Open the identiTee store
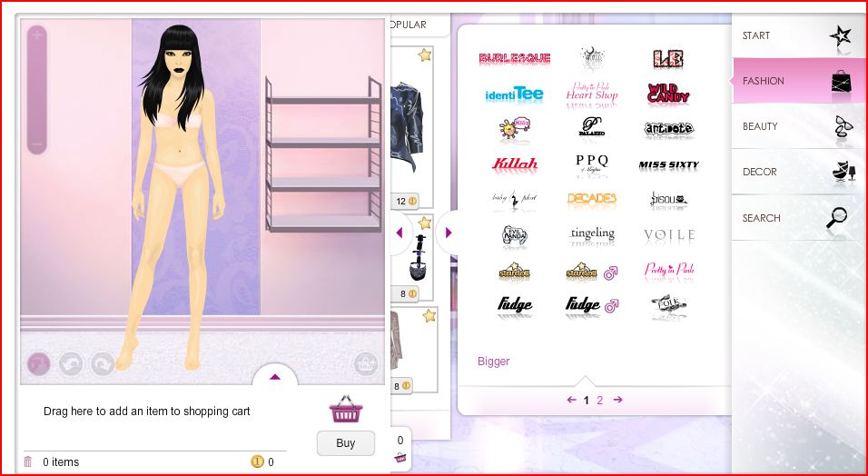Image resolution: width=868 pixels, height=476 pixels. [514, 94]
